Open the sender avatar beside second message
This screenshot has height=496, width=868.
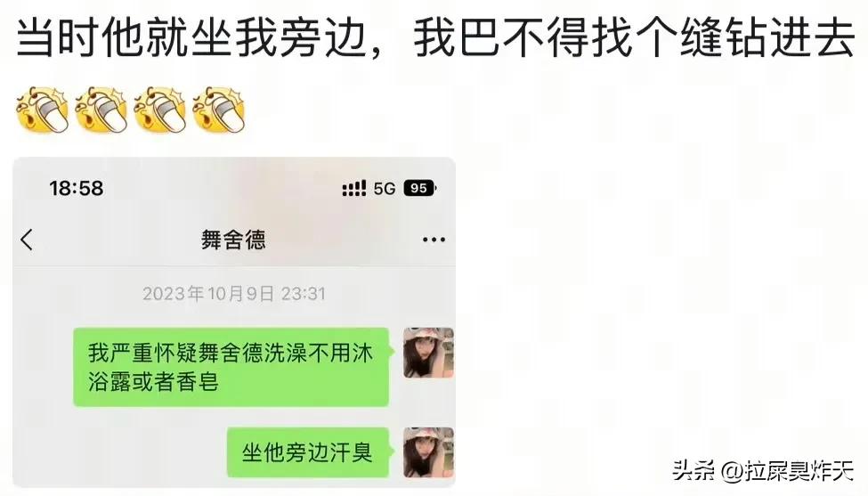tap(428, 452)
